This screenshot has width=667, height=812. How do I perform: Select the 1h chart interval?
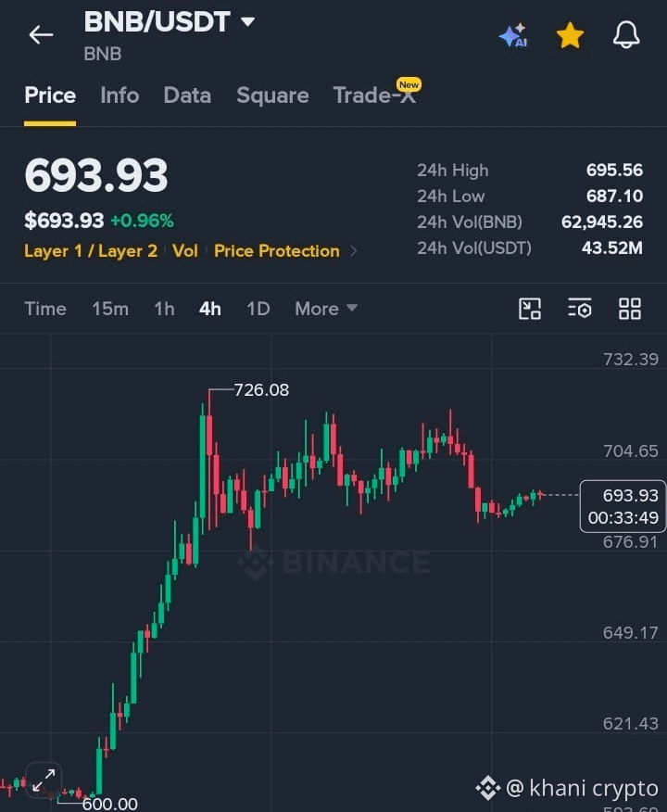pos(164,309)
